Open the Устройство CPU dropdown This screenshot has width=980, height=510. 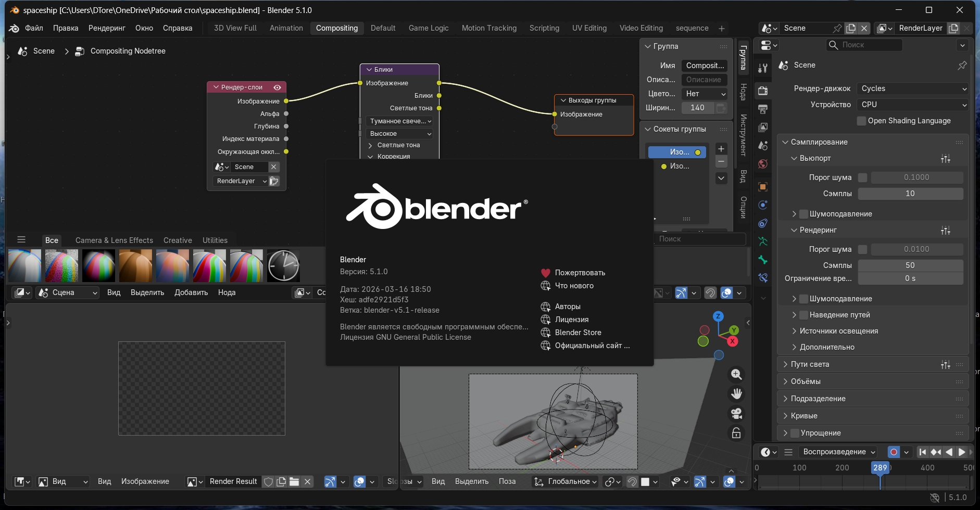click(912, 105)
